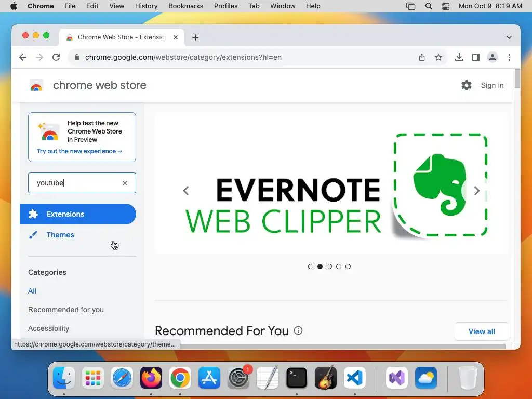Open the File menu
Screen dimensions: 532x399
point(70,6)
